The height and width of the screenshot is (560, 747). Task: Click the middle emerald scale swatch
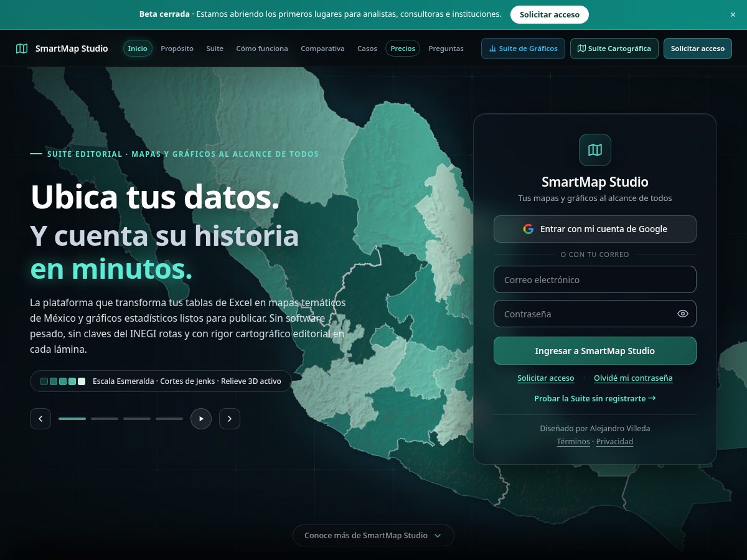click(x=63, y=381)
